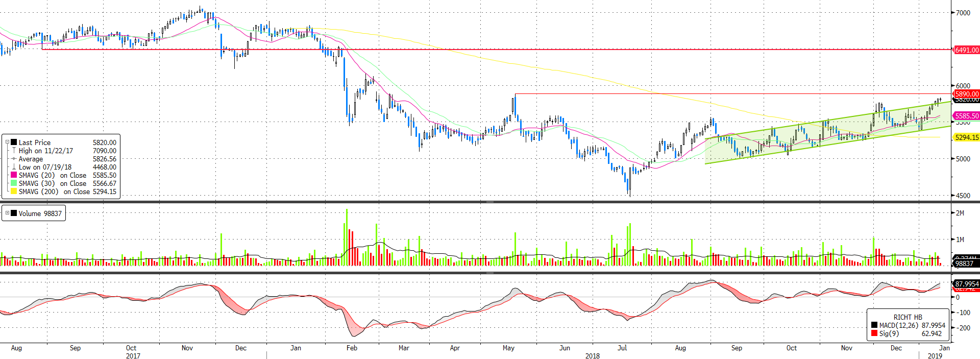Viewport: 980px width, 359px height.
Task: Click the red 5890.00 price axis tag
Action: (x=967, y=94)
